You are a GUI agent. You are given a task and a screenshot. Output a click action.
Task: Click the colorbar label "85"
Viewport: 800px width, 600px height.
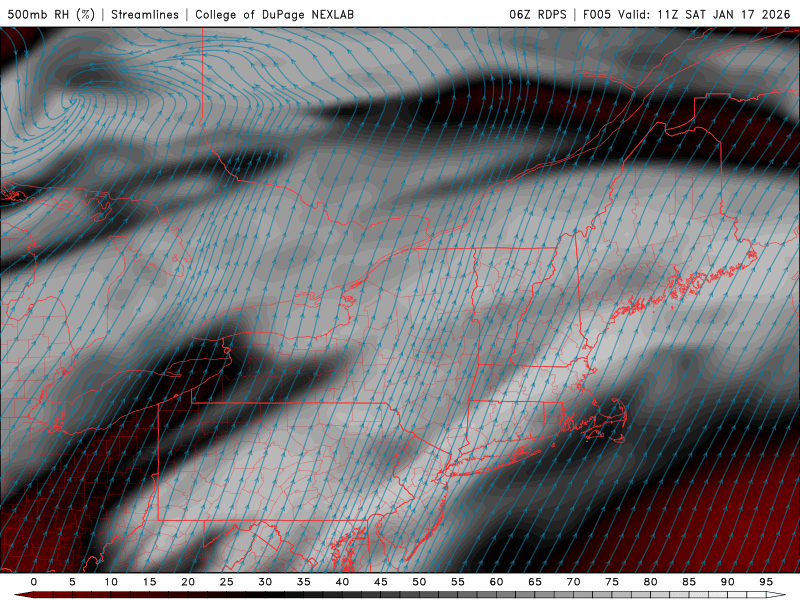pyautogui.click(x=689, y=582)
